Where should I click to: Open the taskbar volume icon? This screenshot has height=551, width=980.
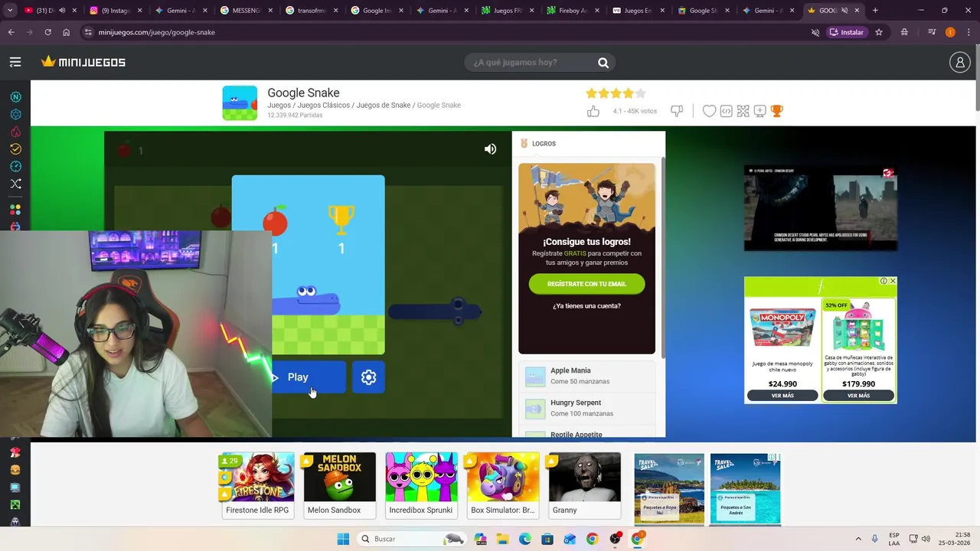926,539
